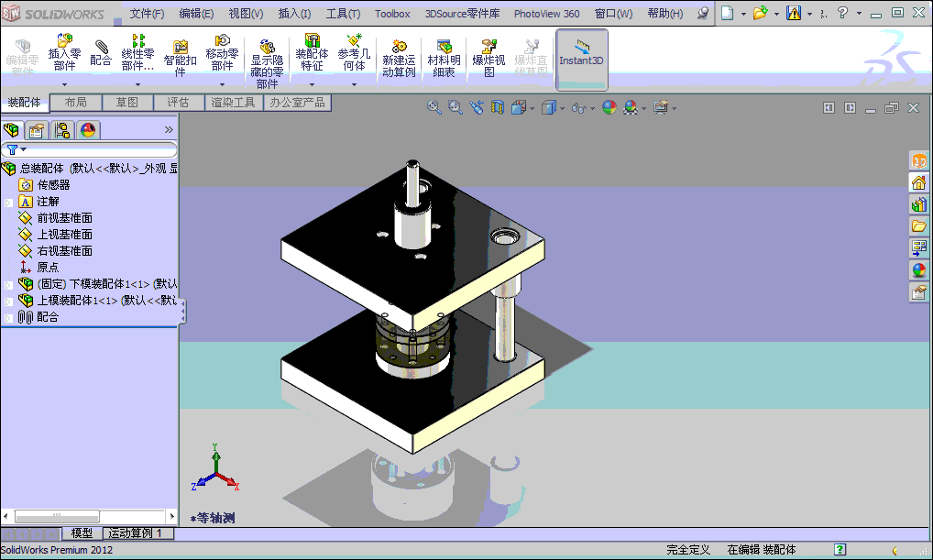
Task: Switch to the 草图 tab
Action: (126, 103)
